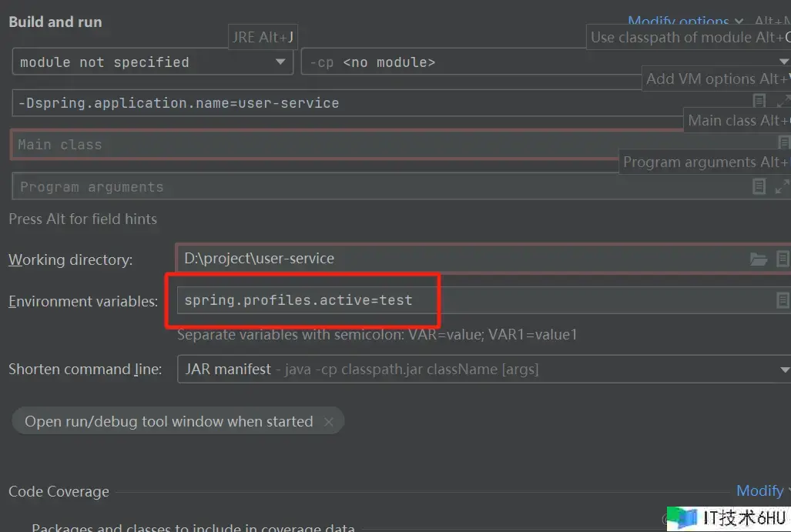Open the JRE 'module not specified' dropdown
The width and height of the screenshot is (791, 532).
(x=280, y=62)
